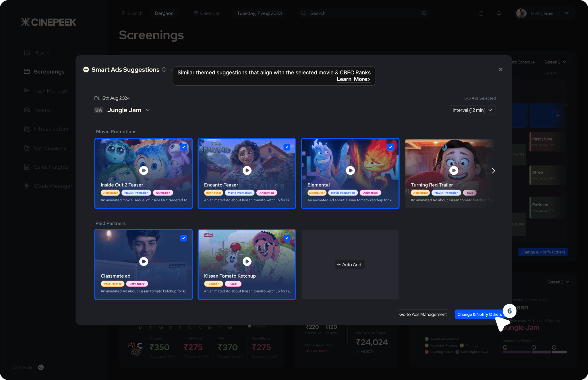This screenshot has height=380, width=588.
Task: Open the Stree screening card
Action: 547,175
